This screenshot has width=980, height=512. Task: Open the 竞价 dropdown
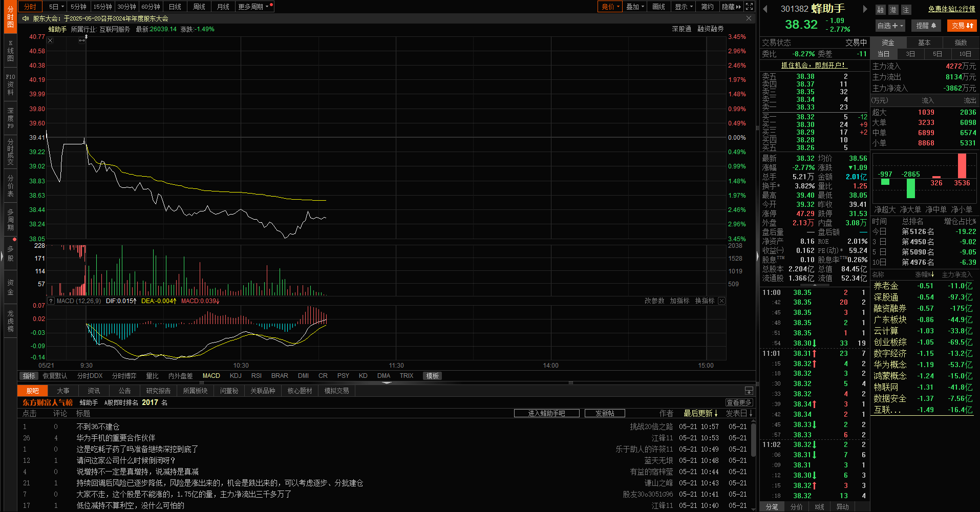click(610, 7)
